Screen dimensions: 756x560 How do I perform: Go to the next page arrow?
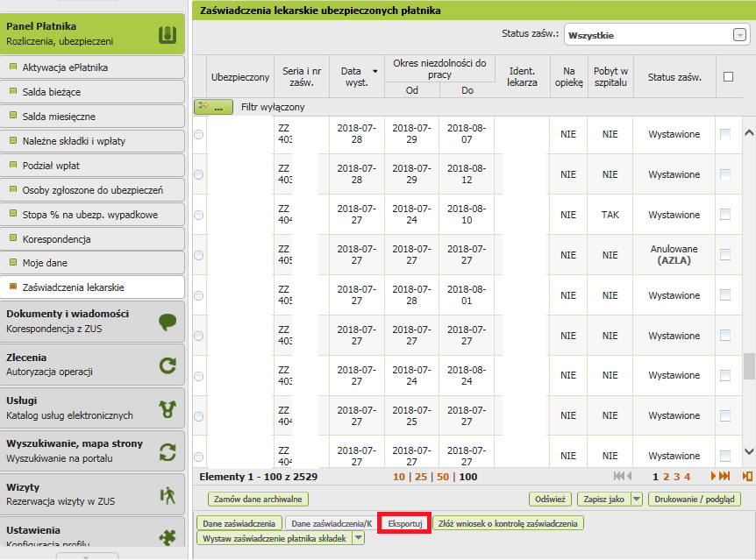(713, 476)
